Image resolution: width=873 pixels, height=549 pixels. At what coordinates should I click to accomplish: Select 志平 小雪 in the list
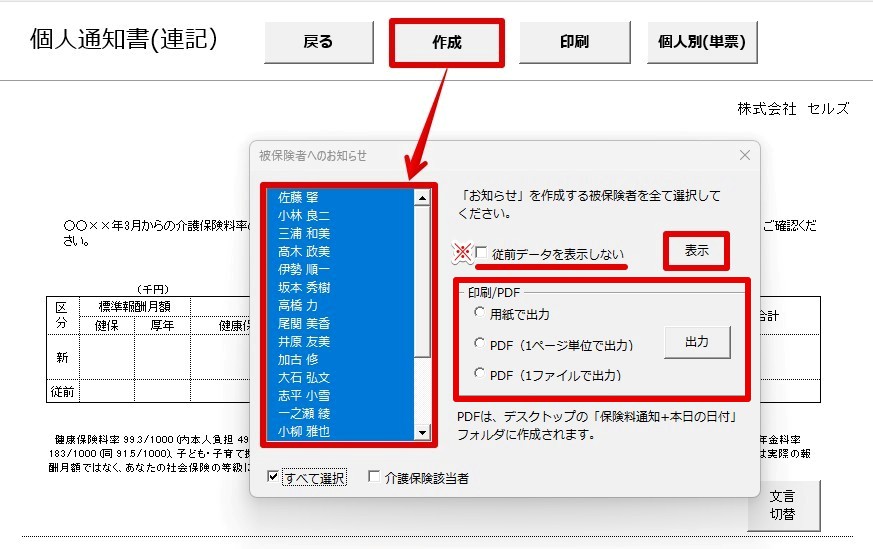tap(341, 395)
